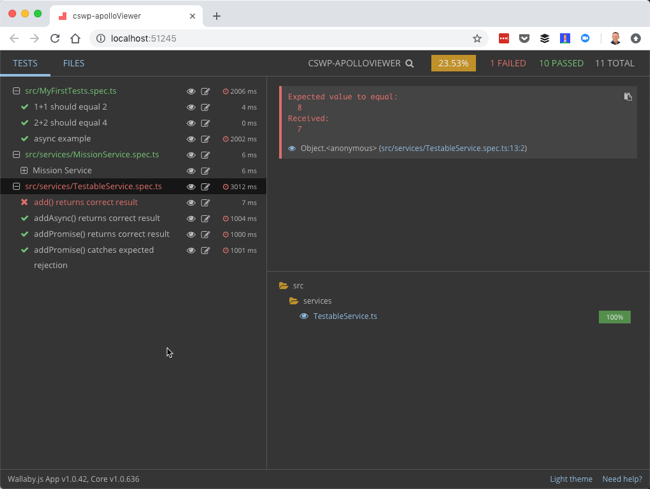Toggle eye icon beside Object.<anonymous> stack entry
The height and width of the screenshot is (489, 650).
(292, 148)
